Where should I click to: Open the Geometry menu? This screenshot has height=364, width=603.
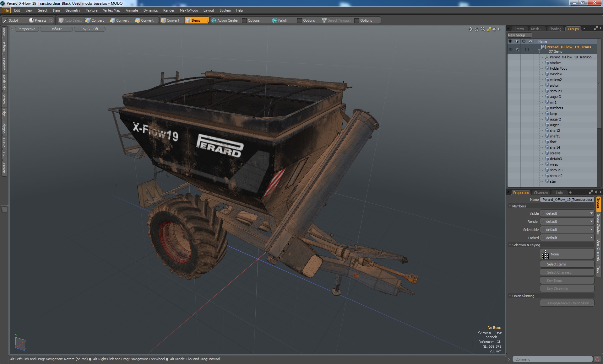[x=73, y=10]
